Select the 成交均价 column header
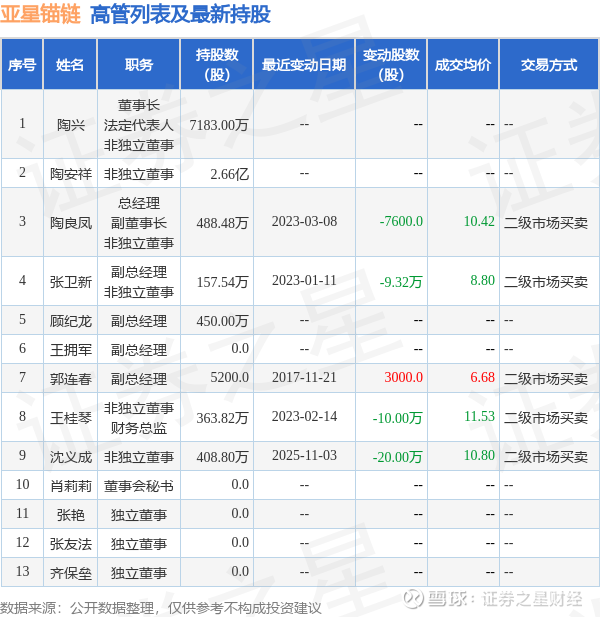 click(x=463, y=65)
